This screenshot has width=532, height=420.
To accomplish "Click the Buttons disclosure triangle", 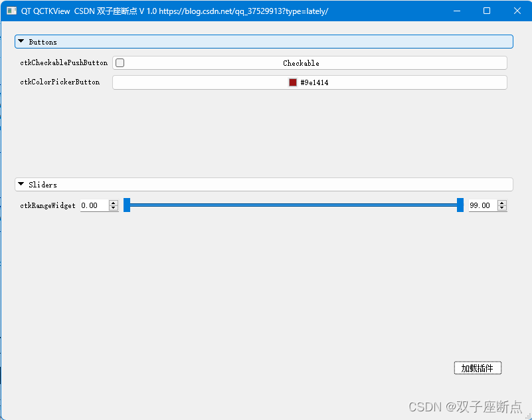I will pos(21,41).
